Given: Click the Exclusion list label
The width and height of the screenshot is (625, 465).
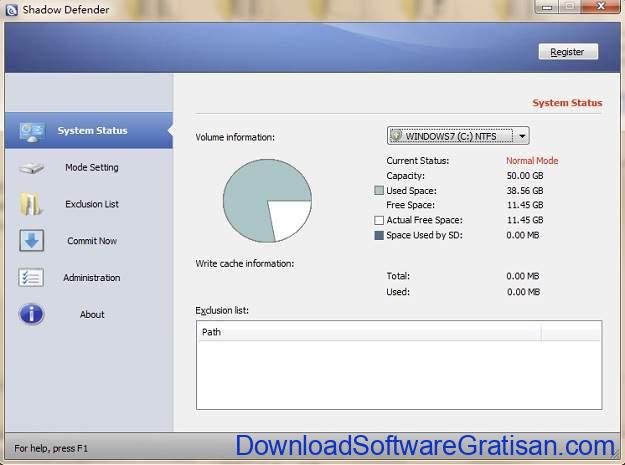Looking at the screenshot, I should 222,310.
